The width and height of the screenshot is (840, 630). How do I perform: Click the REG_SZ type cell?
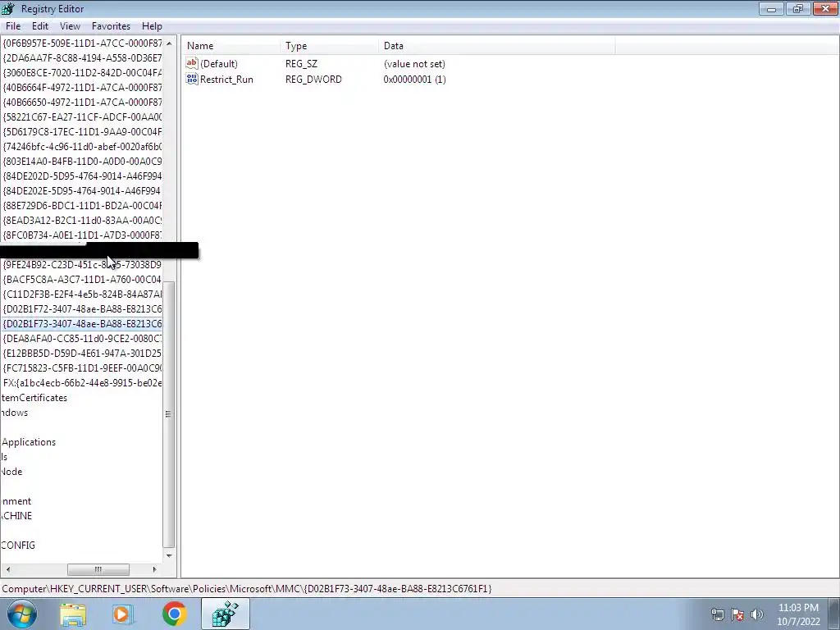point(302,64)
